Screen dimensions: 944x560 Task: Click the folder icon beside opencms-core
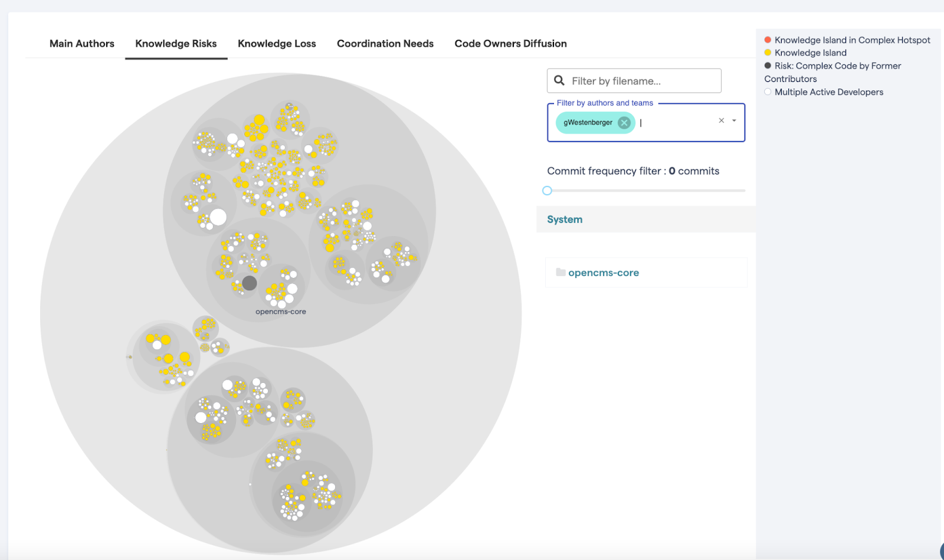(x=559, y=272)
